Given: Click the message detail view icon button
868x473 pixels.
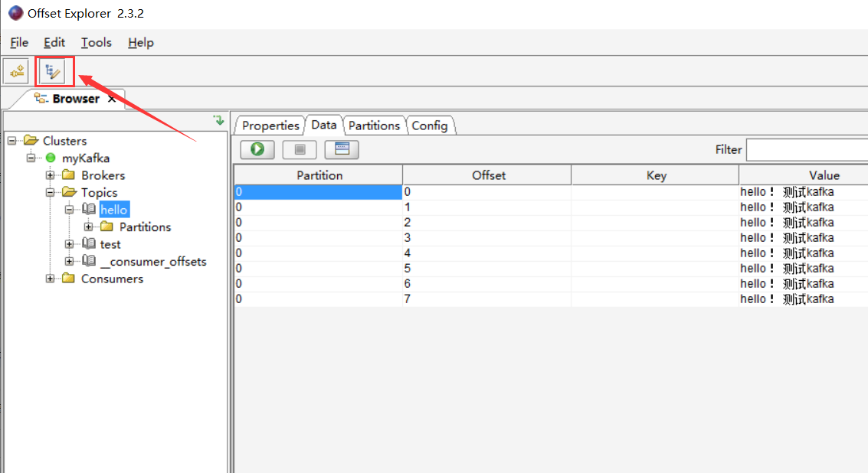Looking at the screenshot, I should (x=342, y=149).
